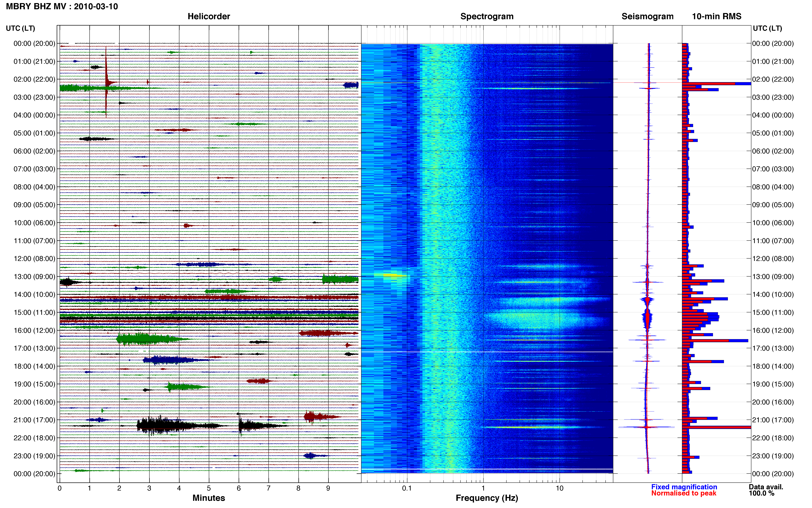Select the 'Seismogram' panel heading
Viewport: 812px width, 508px height.
click(x=647, y=16)
